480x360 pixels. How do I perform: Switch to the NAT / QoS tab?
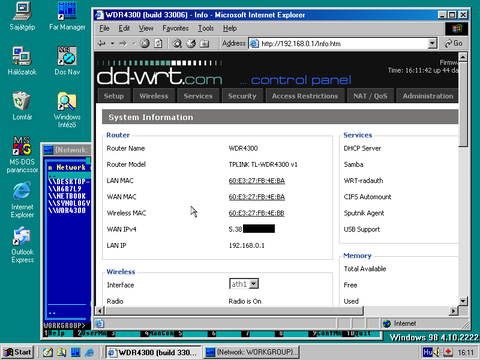pyautogui.click(x=370, y=96)
